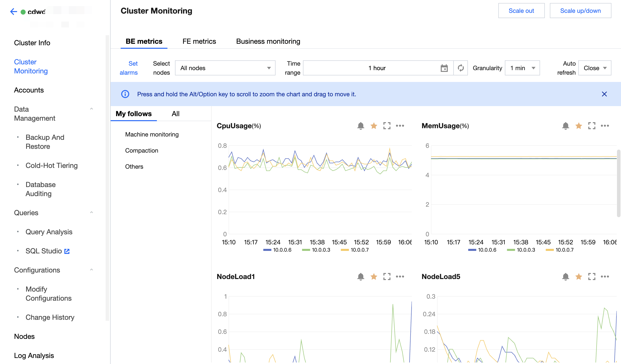This screenshot has height=364, width=621.
Task: Click the MemUsage alarm bell icon
Action: tap(565, 126)
